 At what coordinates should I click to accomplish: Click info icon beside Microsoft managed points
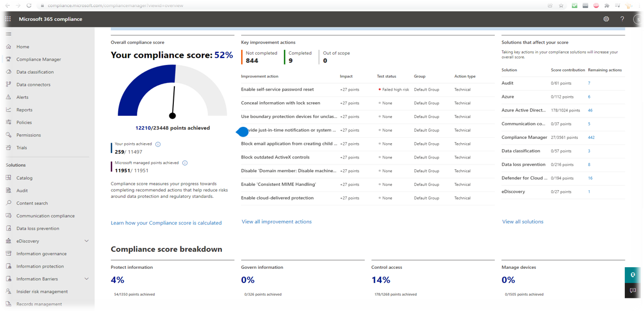185,163
